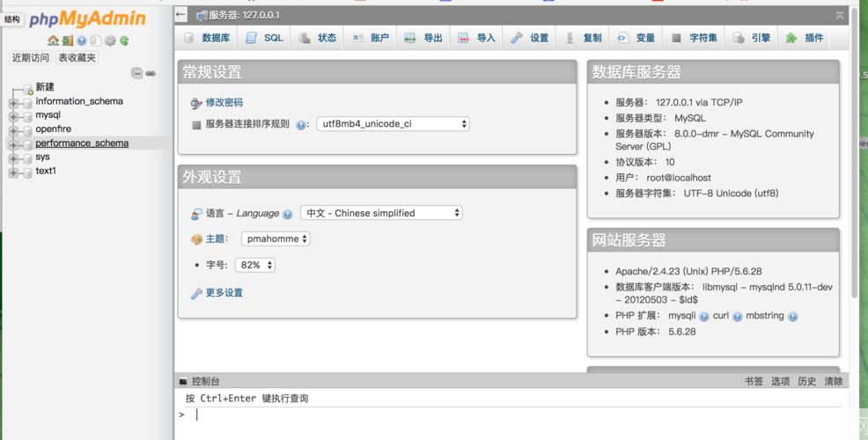Click the link-with-main-panel chain icon
Screen dimensions: 868x440
(x=151, y=73)
